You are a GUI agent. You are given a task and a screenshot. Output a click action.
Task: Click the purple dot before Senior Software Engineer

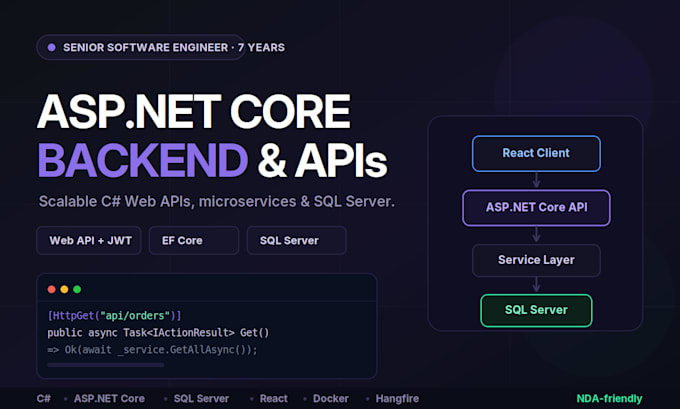tap(52, 47)
